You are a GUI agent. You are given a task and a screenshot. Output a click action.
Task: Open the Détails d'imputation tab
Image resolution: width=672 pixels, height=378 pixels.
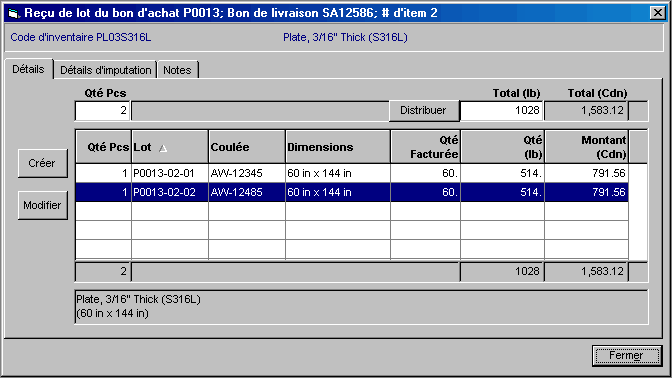(105, 70)
